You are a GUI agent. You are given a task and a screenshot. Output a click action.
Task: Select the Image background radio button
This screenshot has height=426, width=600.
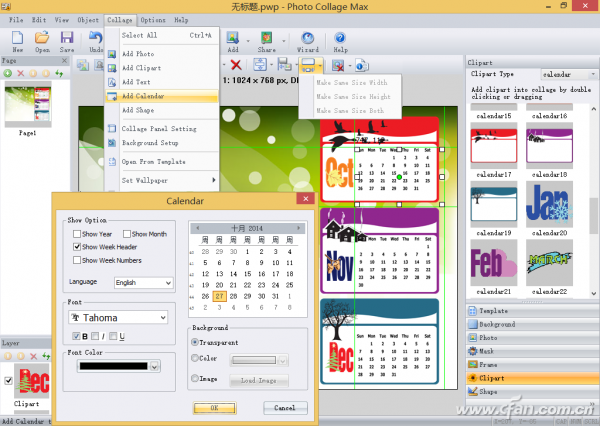click(195, 378)
